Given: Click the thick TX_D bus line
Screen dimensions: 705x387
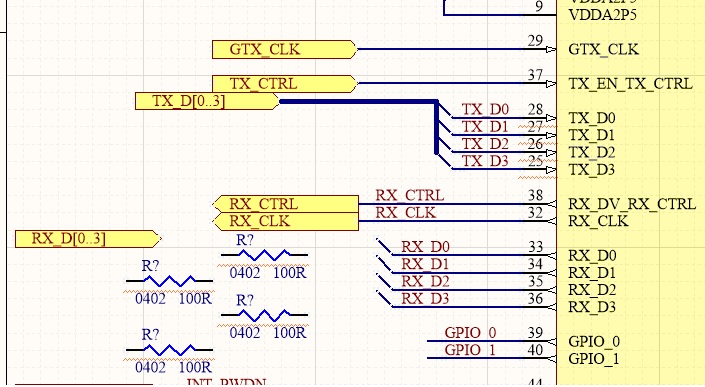Looking at the screenshot, I should tap(358, 102).
